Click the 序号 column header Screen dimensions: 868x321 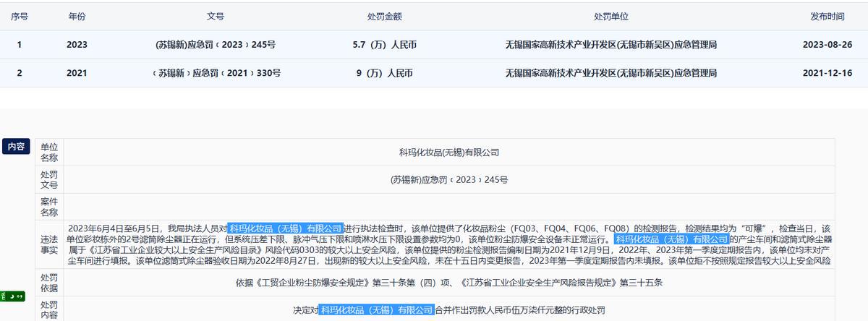19,16
